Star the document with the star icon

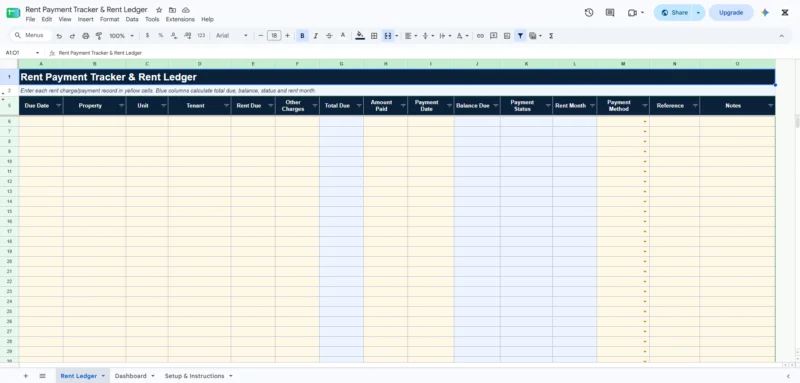159,10
